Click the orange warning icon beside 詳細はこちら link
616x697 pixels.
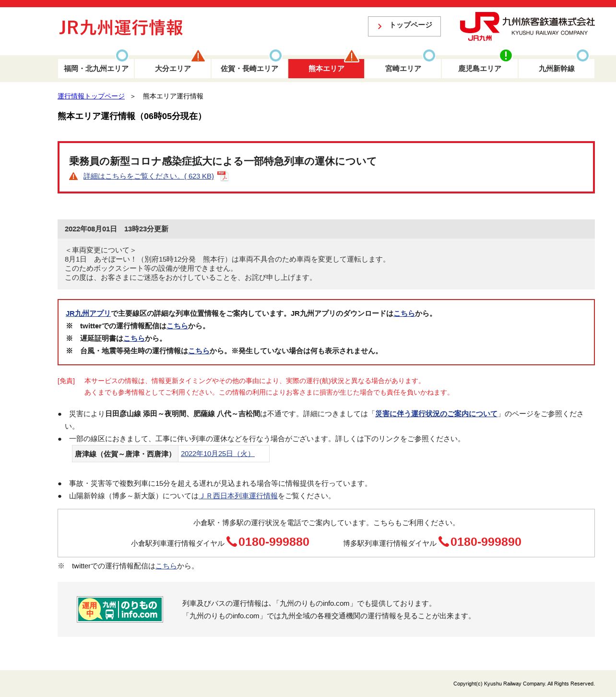click(x=73, y=176)
